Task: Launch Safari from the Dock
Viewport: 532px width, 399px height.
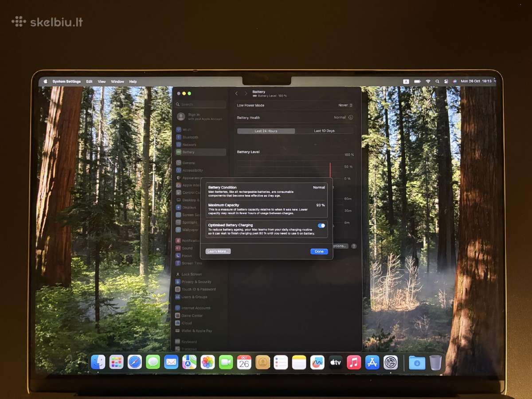Action: coord(135,362)
